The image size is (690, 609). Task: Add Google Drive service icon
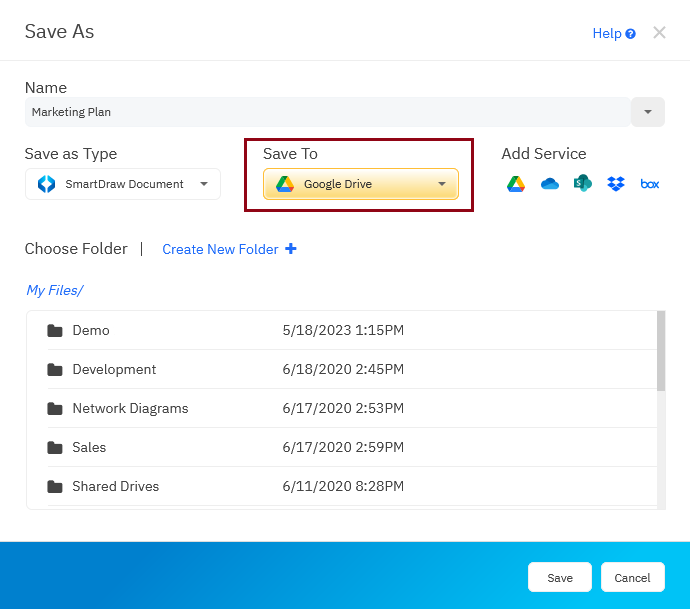tap(516, 184)
